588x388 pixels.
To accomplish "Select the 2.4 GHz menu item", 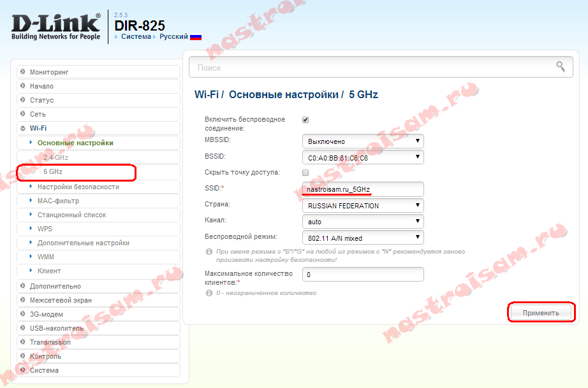I will pyautogui.click(x=55, y=157).
